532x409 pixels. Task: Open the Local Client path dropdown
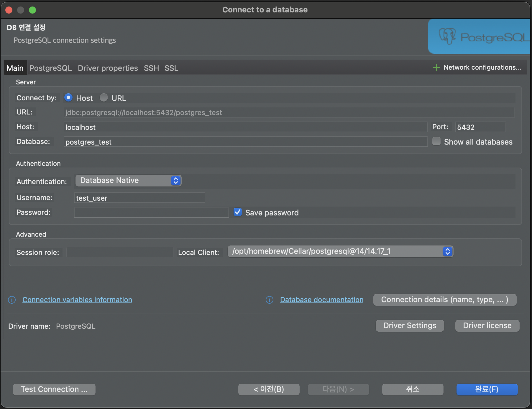point(340,251)
